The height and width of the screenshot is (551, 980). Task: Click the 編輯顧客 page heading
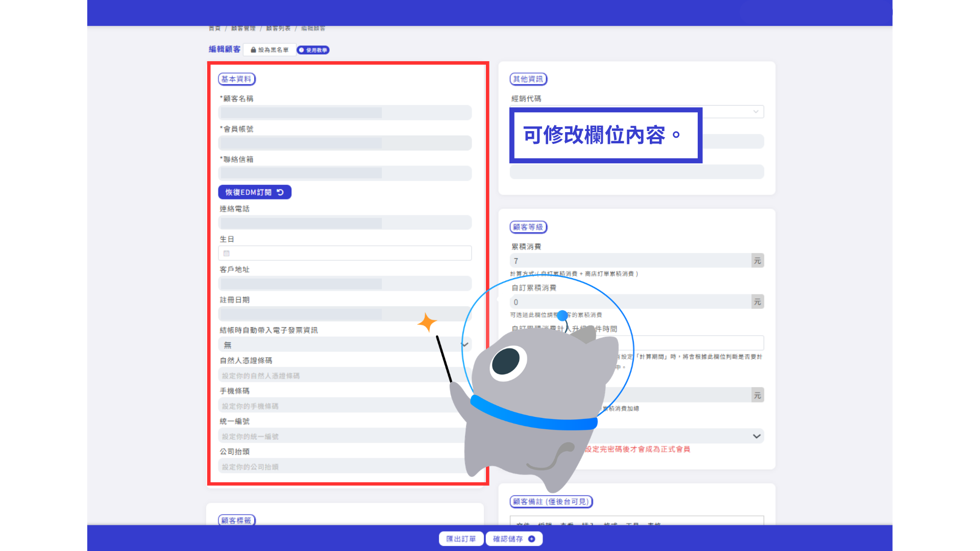click(x=225, y=49)
